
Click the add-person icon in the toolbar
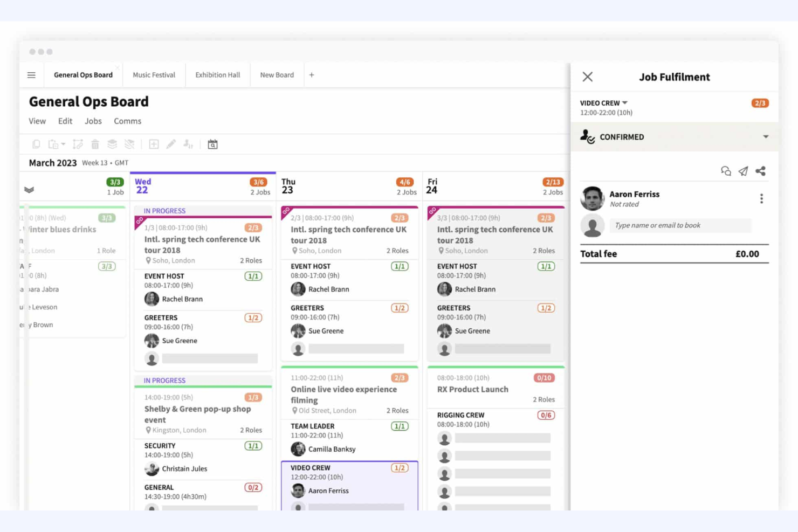point(188,144)
